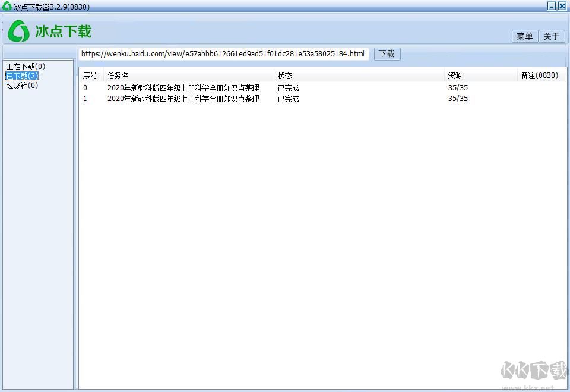Select 正在下载(0) in the sidebar

click(26, 67)
